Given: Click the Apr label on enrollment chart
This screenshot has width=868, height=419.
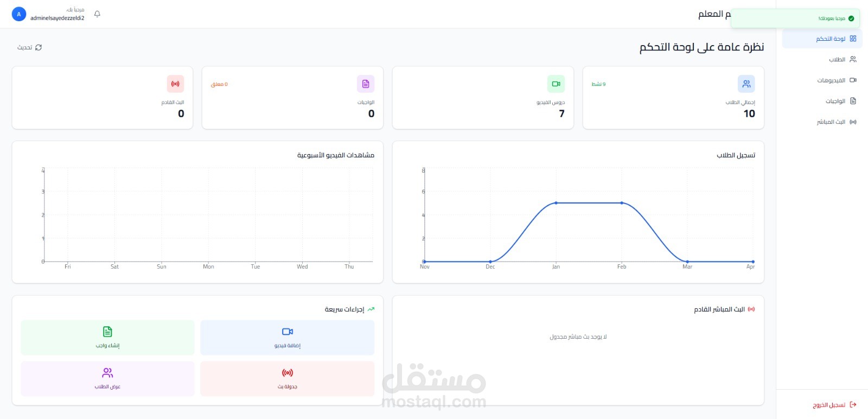Looking at the screenshot, I should tap(750, 266).
